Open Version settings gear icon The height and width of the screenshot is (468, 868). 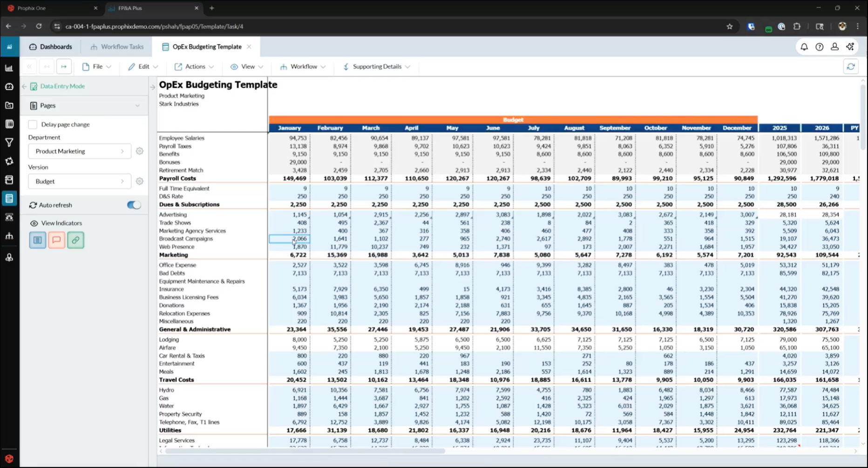click(x=139, y=181)
